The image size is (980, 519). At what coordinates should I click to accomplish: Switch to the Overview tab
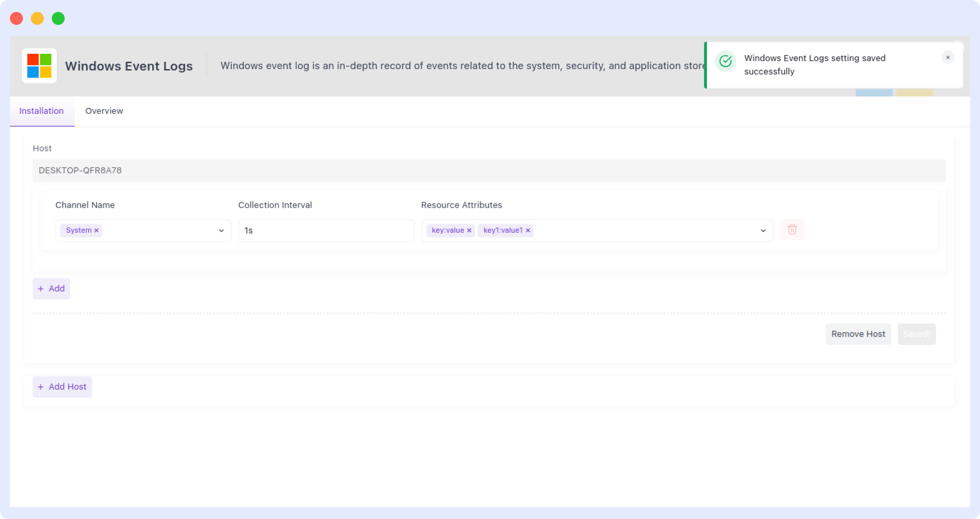pos(103,111)
